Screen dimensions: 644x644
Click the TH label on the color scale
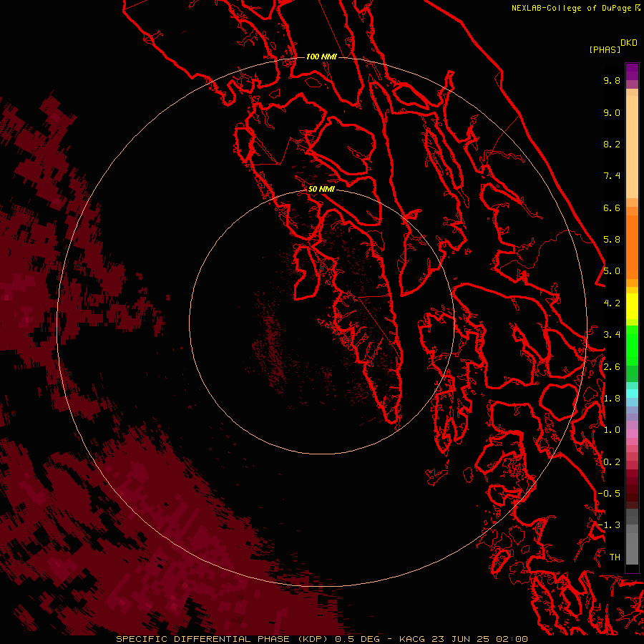coord(615,557)
